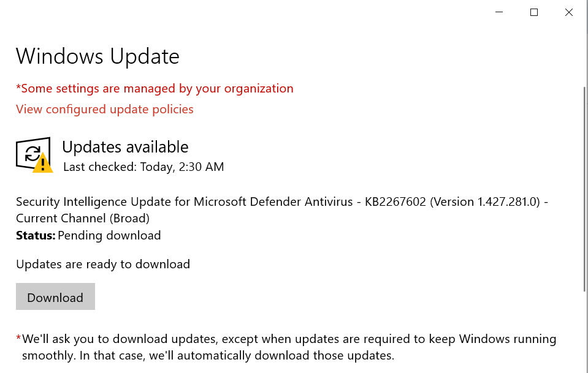Click the Status: Pending download line
This screenshot has width=588, height=373.
coord(89,235)
